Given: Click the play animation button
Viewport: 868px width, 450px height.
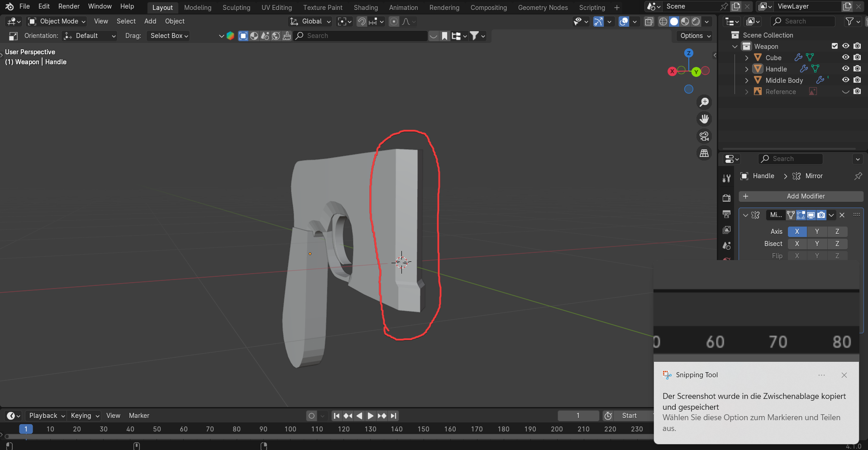Looking at the screenshot, I should [x=370, y=416].
